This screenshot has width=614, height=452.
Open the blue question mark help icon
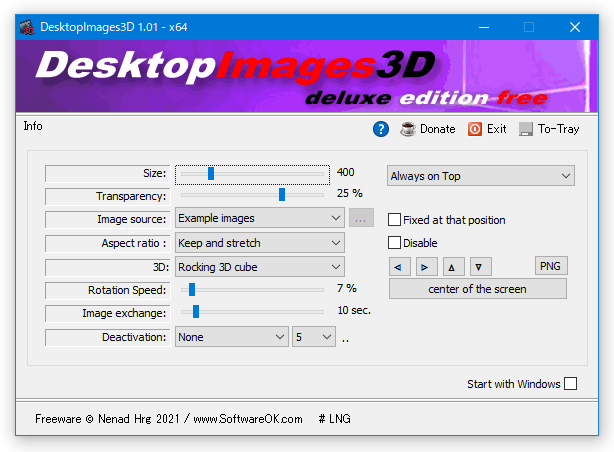tap(381, 129)
